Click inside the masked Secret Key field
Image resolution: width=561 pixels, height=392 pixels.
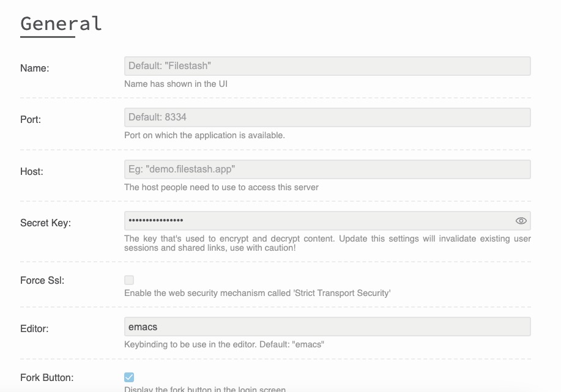(x=306, y=221)
